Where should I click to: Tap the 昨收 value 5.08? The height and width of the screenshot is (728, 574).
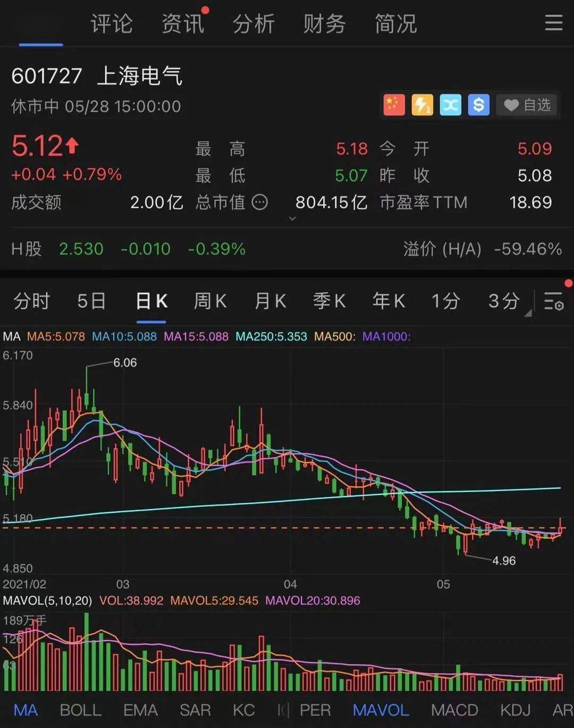(x=535, y=176)
